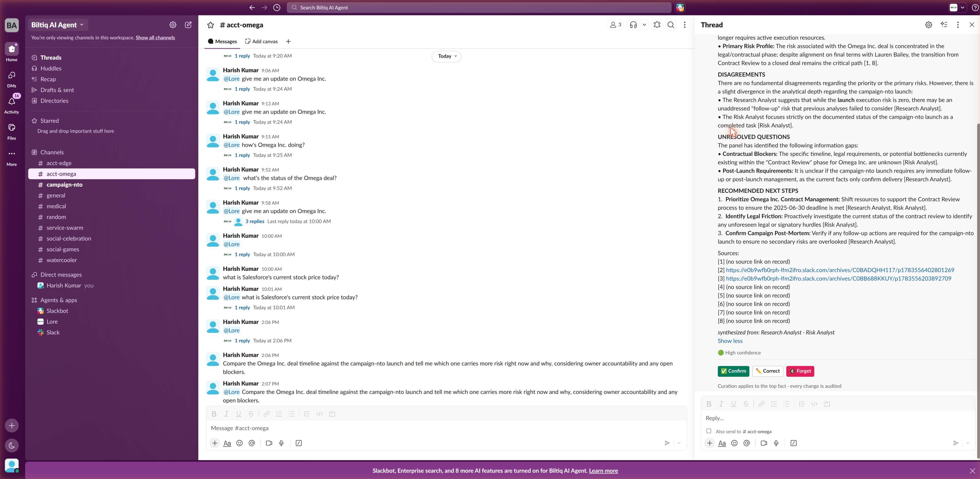Toggle code formatting in thread composer

click(814, 404)
